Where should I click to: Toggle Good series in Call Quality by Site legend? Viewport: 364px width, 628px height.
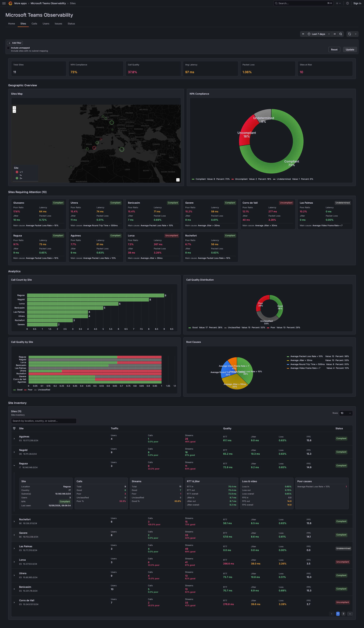click(20, 390)
